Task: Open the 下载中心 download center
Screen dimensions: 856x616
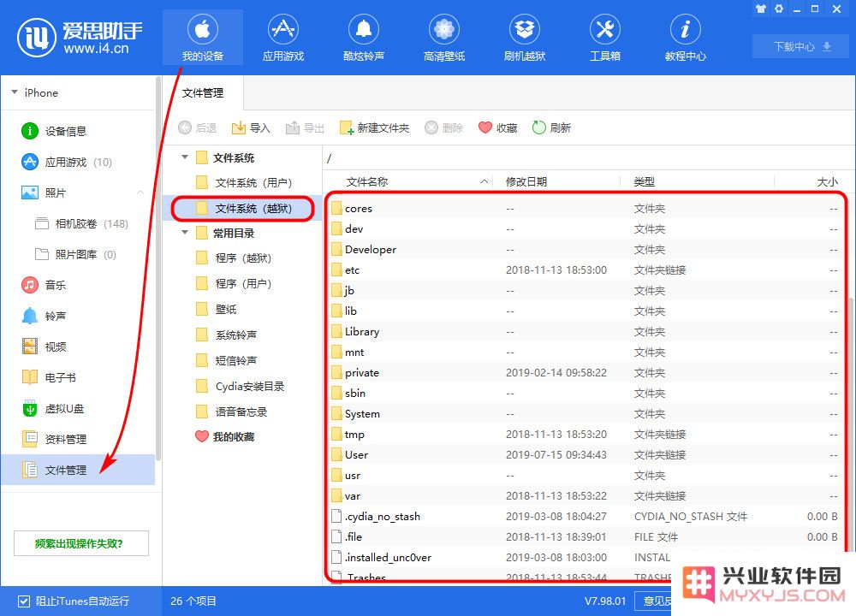Action: pyautogui.click(x=802, y=46)
